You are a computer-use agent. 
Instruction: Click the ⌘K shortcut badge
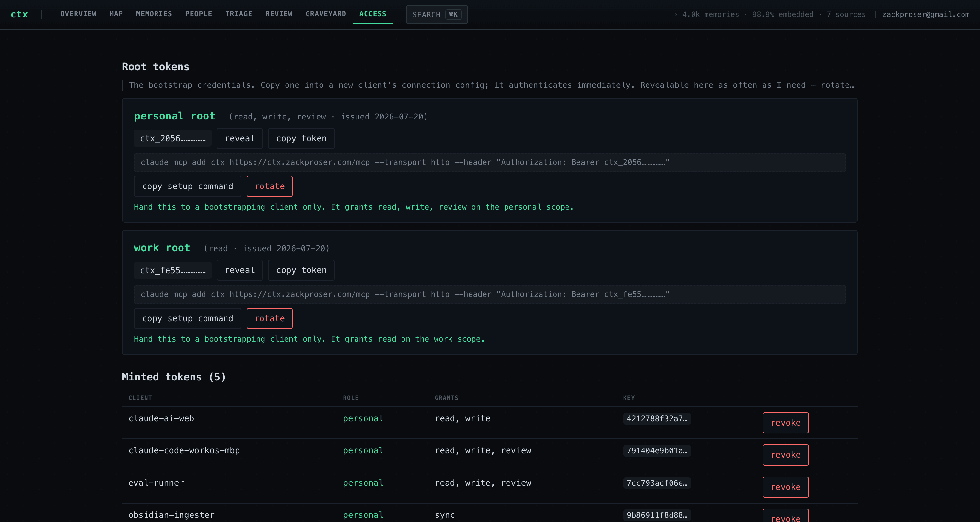coord(453,15)
